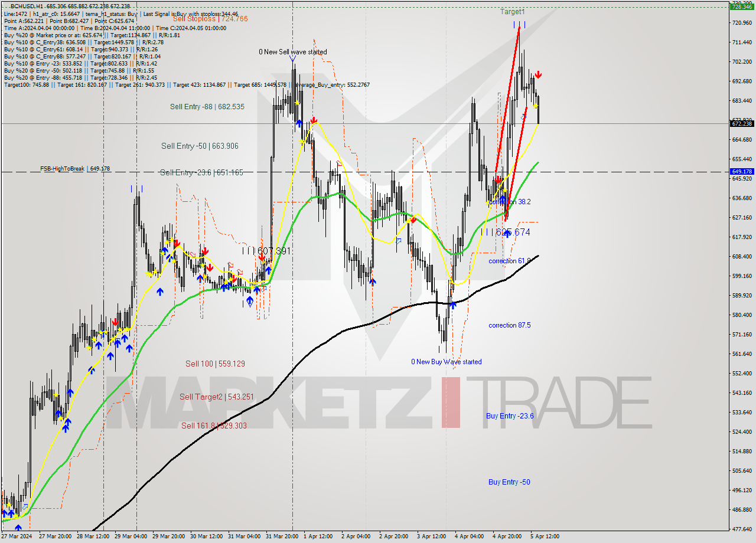Select the Sell 161.8 | 529.303 label
The height and width of the screenshot is (543, 756).
click(x=214, y=426)
